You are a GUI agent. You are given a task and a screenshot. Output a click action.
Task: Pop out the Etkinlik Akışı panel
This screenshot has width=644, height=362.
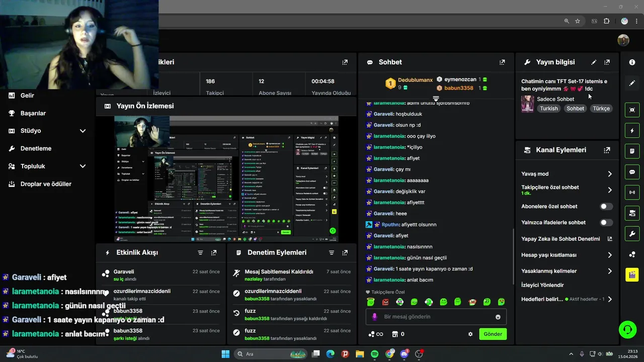[214, 252]
